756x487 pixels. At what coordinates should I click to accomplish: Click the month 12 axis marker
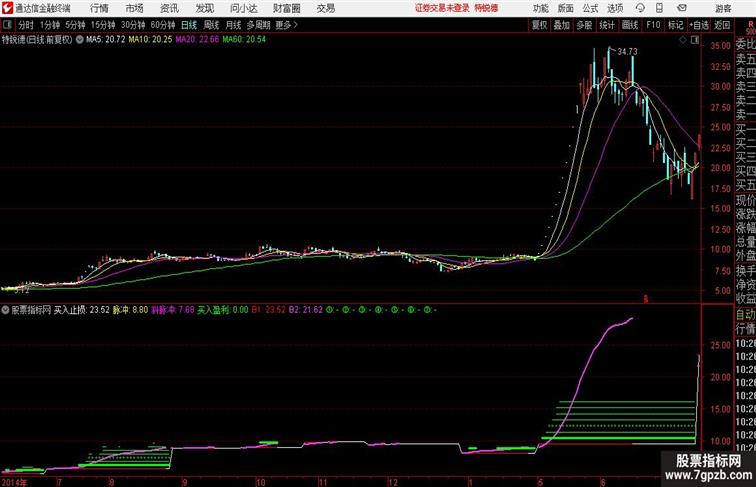pos(392,482)
